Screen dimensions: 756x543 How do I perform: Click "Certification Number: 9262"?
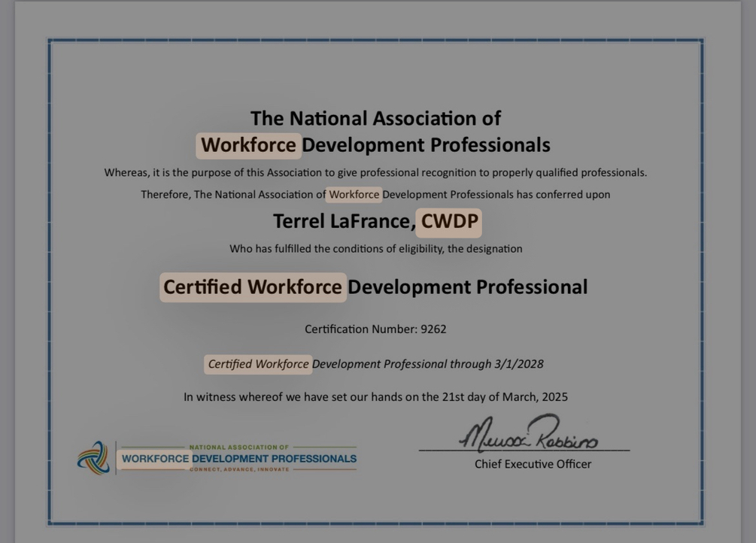[375, 329]
